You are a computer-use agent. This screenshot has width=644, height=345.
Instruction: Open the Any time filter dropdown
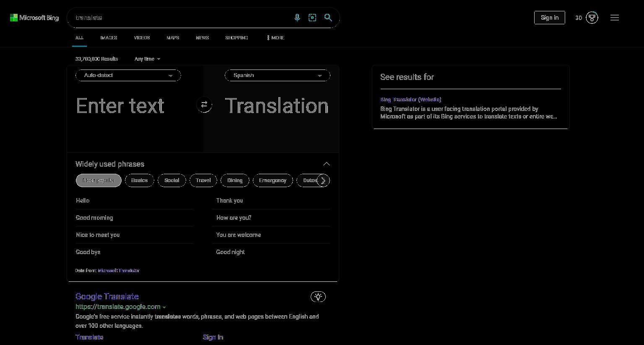pos(147,59)
